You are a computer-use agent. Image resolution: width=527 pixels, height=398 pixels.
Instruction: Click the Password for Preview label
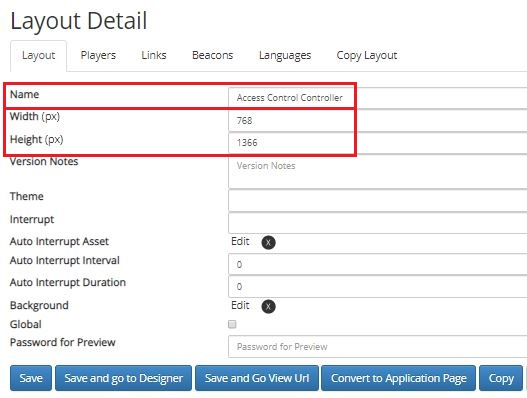[63, 342]
